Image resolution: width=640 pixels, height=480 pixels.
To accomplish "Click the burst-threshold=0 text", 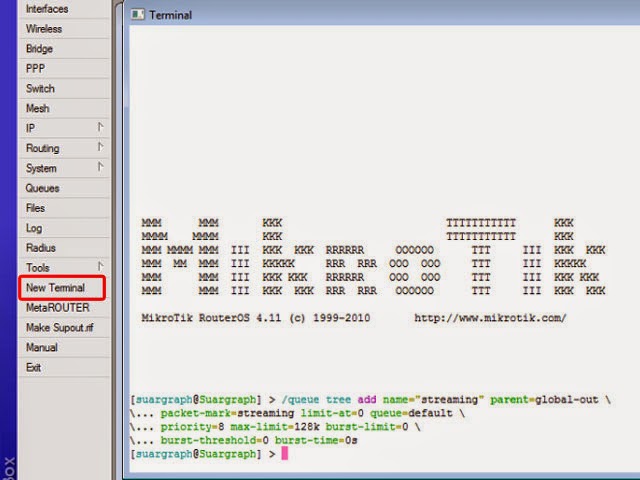I will point(215,440).
